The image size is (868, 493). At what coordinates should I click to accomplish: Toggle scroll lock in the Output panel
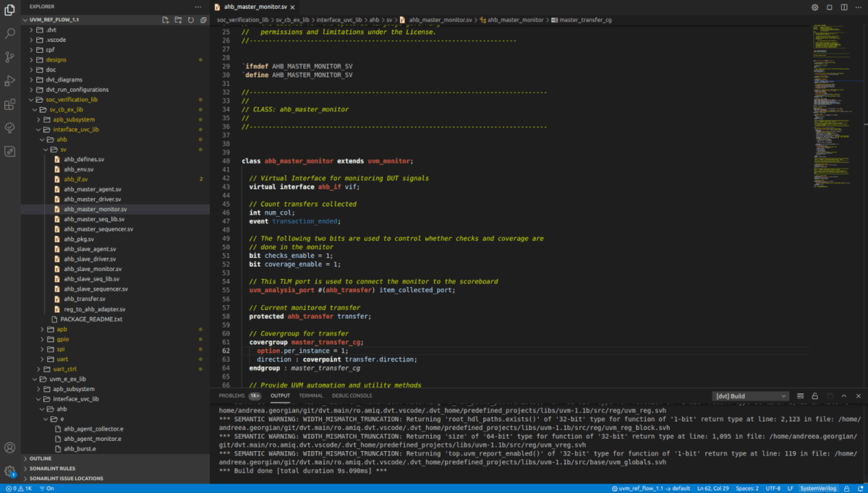[815, 395]
